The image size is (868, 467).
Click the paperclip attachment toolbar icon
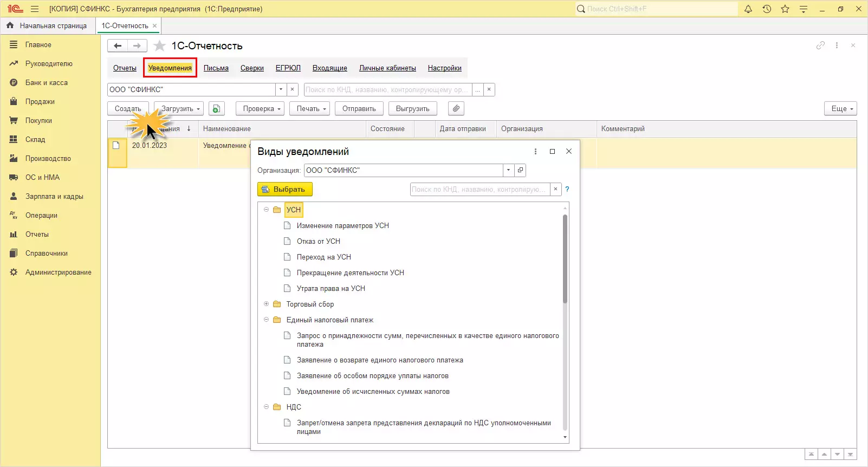[456, 109]
